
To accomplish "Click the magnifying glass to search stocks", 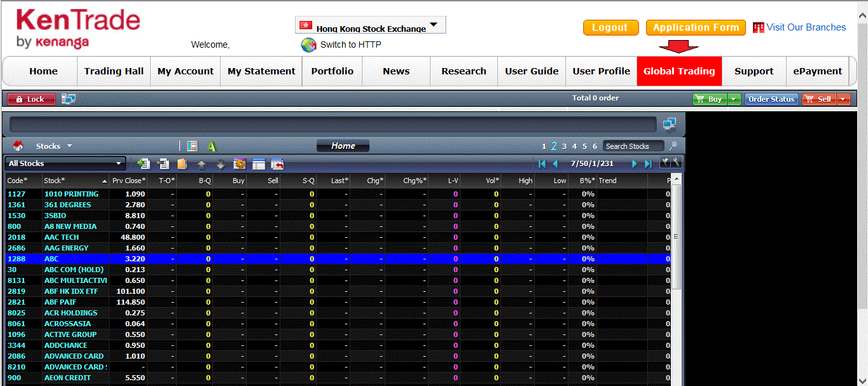I will tap(672, 146).
